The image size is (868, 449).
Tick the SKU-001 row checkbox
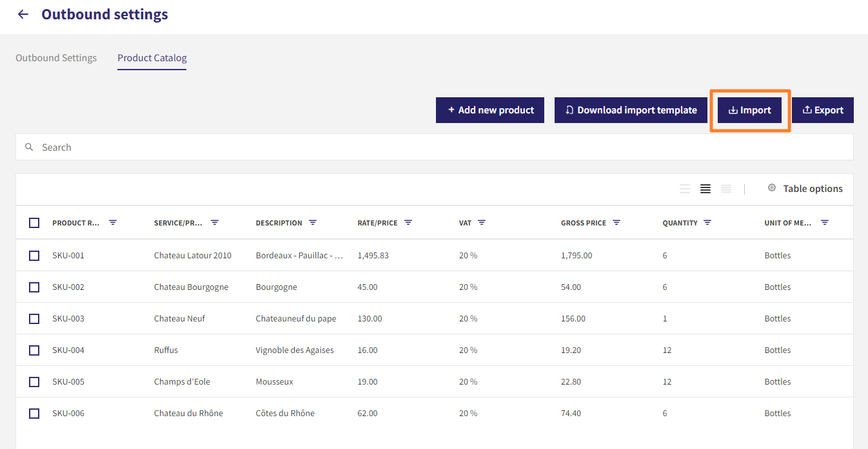click(x=34, y=256)
